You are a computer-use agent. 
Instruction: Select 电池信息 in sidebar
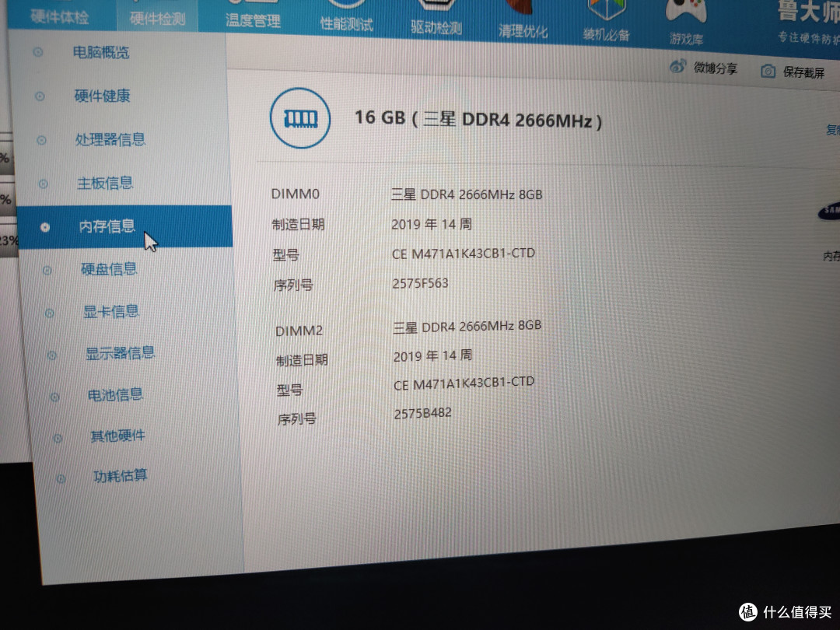click(115, 395)
